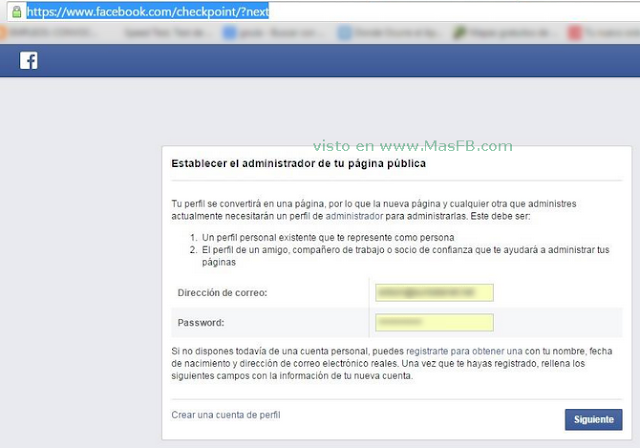Image resolution: width=640 pixels, height=448 pixels.
Task: Focus the Password input field
Action: 434,322
